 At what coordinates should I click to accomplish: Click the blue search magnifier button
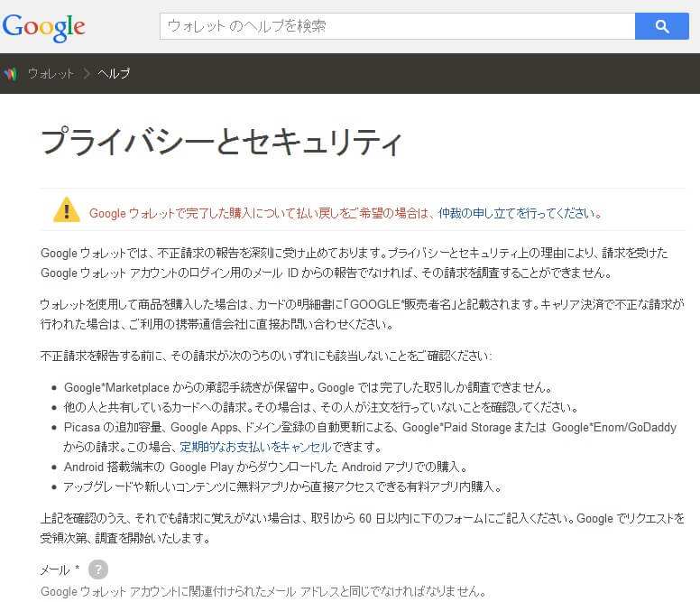(x=661, y=26)
